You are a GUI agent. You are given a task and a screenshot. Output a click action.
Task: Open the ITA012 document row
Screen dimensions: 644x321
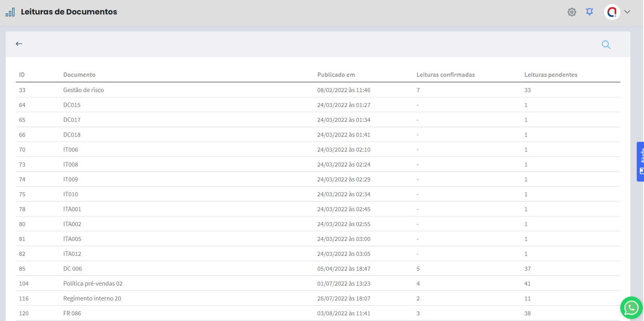72,254
